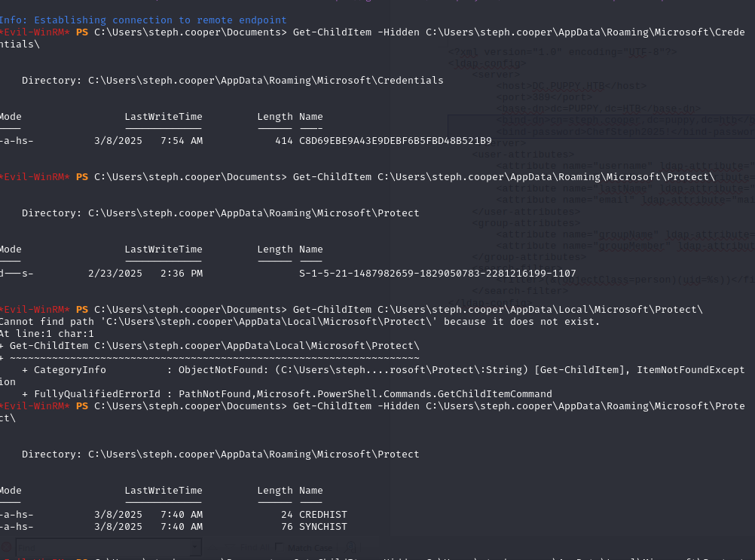Image resolution: width=755 pixels, height=560 pixels.
Task: Click the base-dn line in background editor
Action: 598,109
